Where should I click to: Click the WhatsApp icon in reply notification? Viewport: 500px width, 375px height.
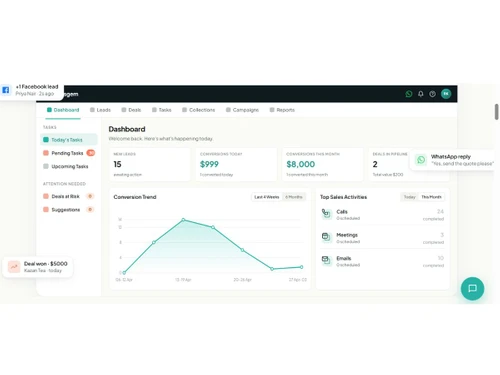click(x=421, y=160)
